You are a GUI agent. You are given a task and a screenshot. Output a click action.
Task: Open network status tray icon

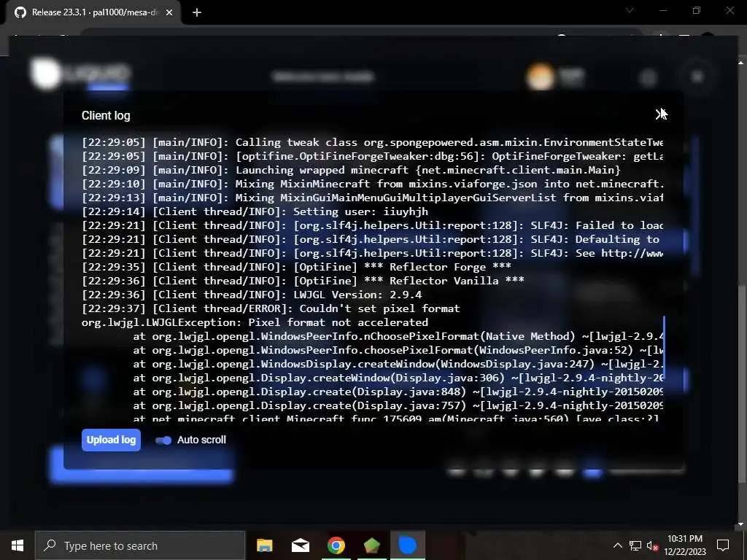pos(635,545)
